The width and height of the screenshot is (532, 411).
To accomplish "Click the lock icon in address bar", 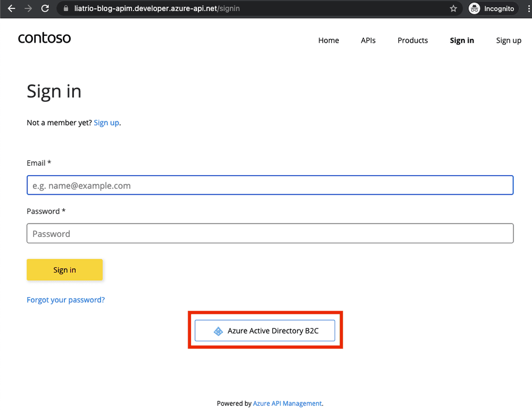I will point(66,9).
